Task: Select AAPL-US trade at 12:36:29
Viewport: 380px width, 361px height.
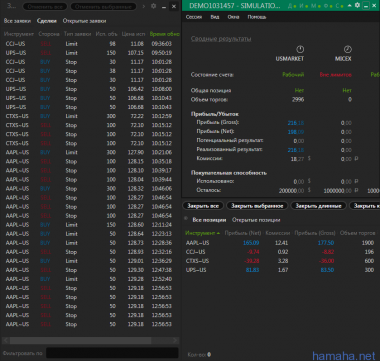Action: [90, 261]
